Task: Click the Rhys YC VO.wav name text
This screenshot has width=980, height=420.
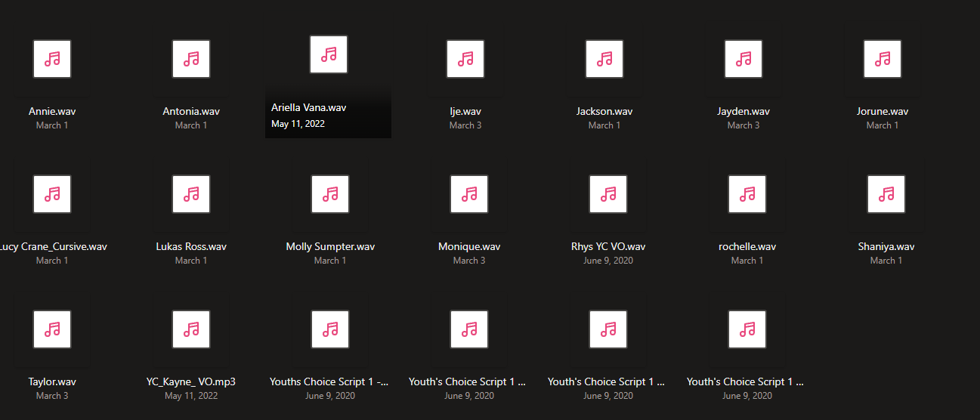Action: 608,246
